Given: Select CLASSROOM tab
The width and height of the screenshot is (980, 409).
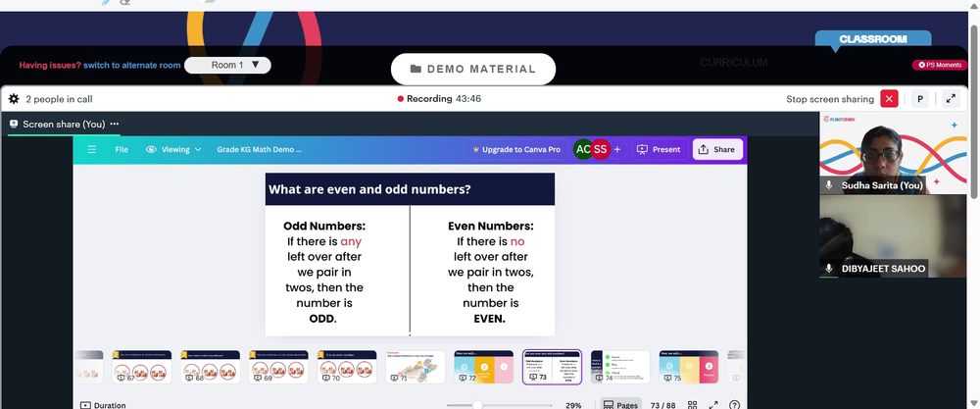Looking at the screenshot, I should (x=872, y=39).
